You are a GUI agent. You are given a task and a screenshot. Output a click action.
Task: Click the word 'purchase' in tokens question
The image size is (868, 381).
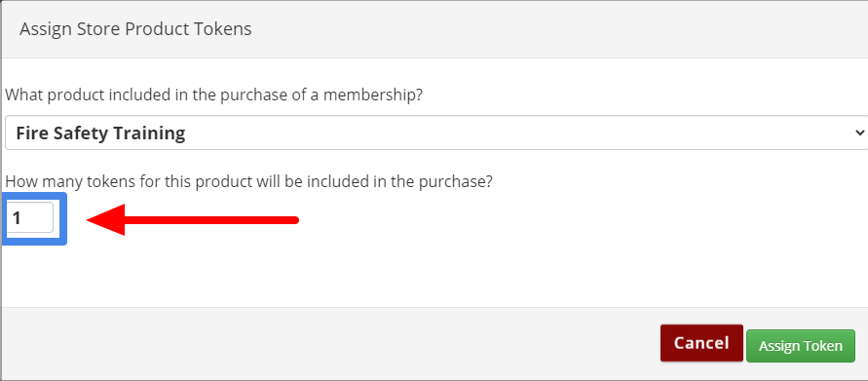451,182
